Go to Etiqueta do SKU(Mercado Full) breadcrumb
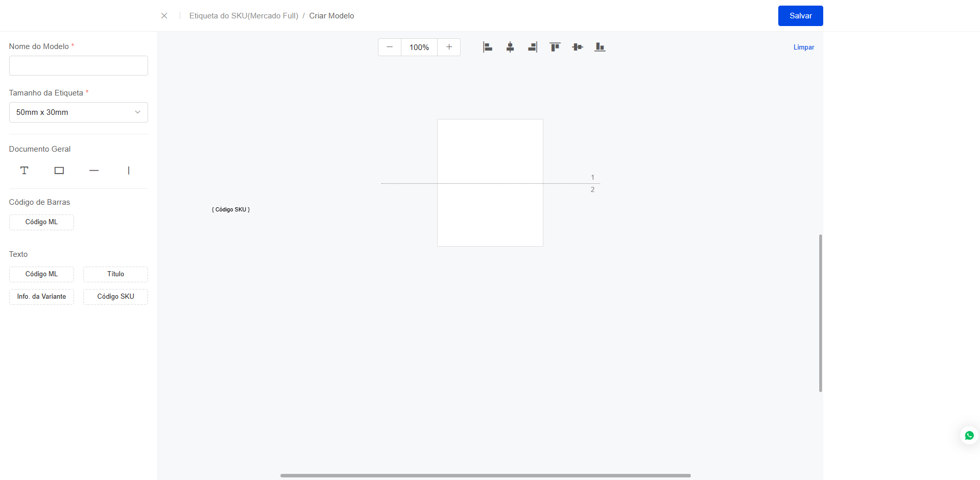Viewport: 980px width, 480px height. coord(244,16)
